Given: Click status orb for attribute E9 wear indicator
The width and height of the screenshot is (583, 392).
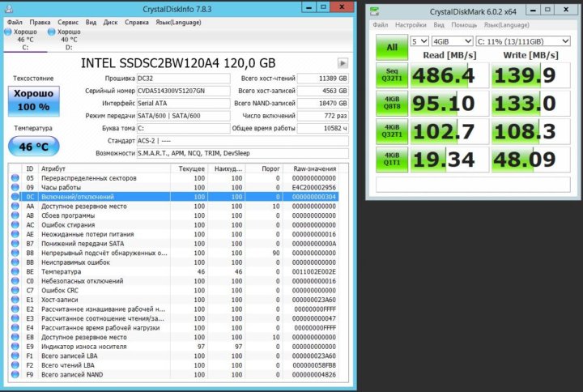Looking at the screenshot, I should pyautogui.click(x=15, y=346).
